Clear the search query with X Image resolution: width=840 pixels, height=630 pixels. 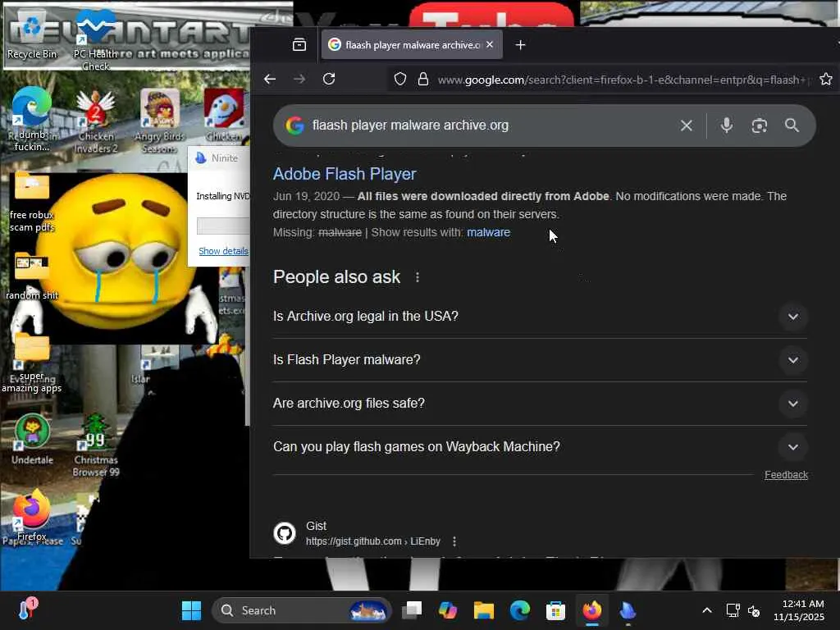(687, 126)
